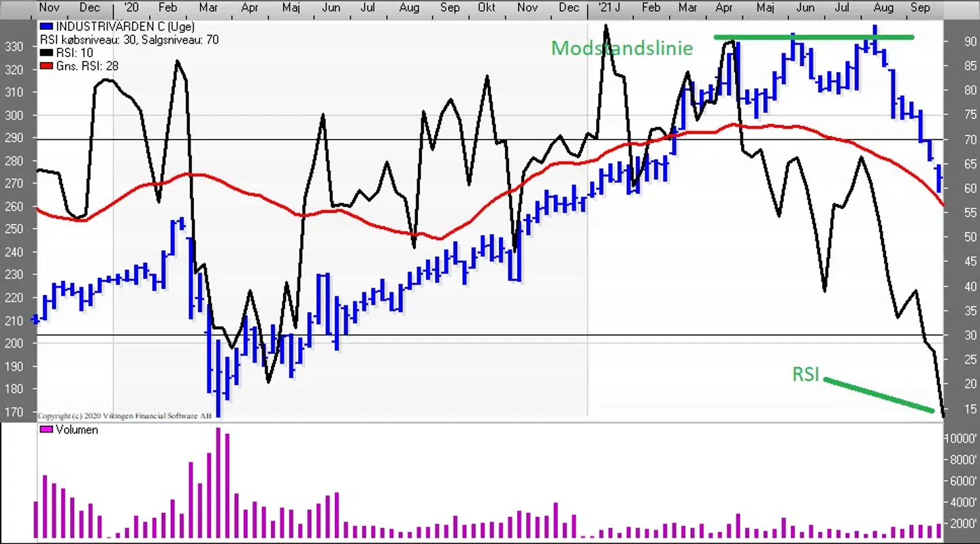
Task: Click the 'RSI: 10' legend text
Action: click(74, 53)
